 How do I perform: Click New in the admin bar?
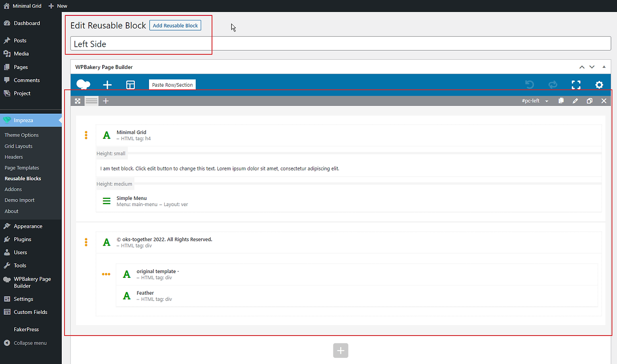pyautogui.click(x=58, y=6)
